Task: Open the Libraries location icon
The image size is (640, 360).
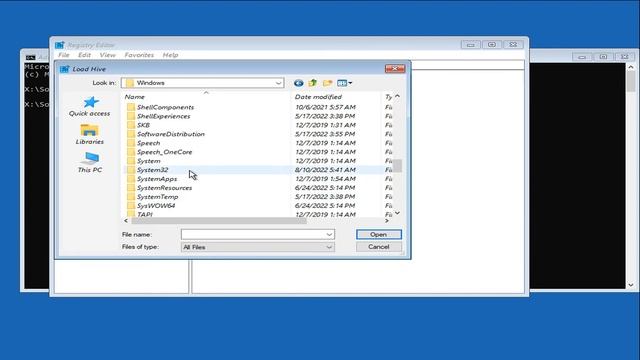Action: (89, 130)
